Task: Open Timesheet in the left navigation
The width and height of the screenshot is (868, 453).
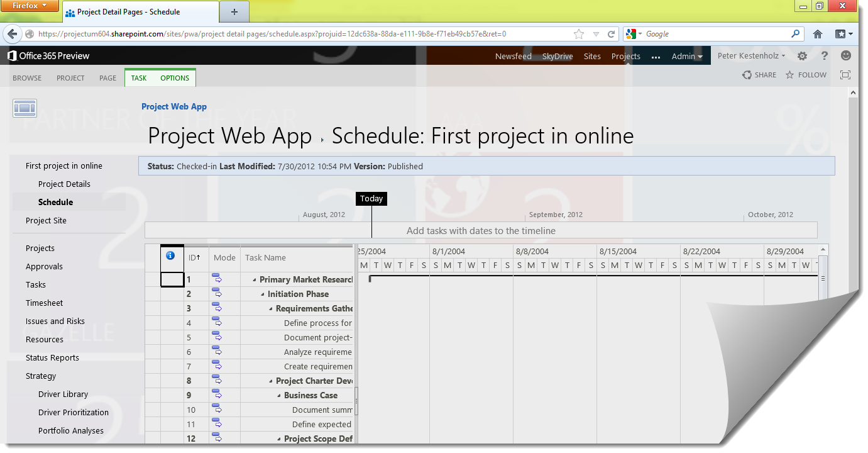Action: point(44,303)
